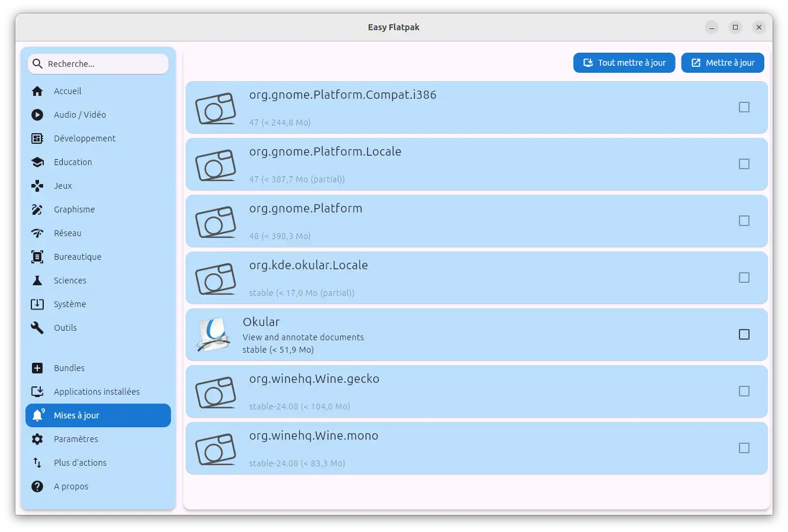Click the Graphisme brush icon

click(37, 209)
